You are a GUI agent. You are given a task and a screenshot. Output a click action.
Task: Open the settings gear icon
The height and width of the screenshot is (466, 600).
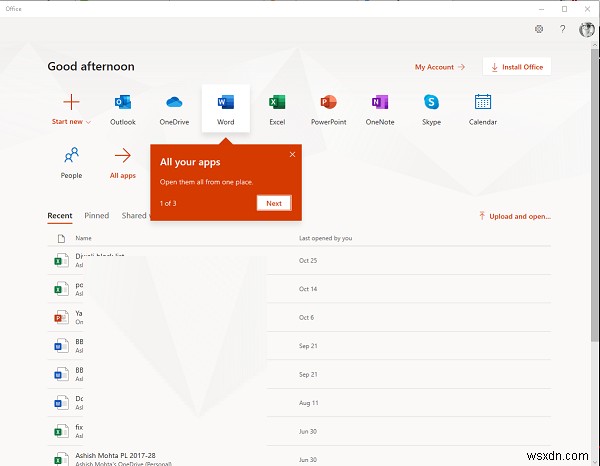pyautogui.click(x=539, y=29)
